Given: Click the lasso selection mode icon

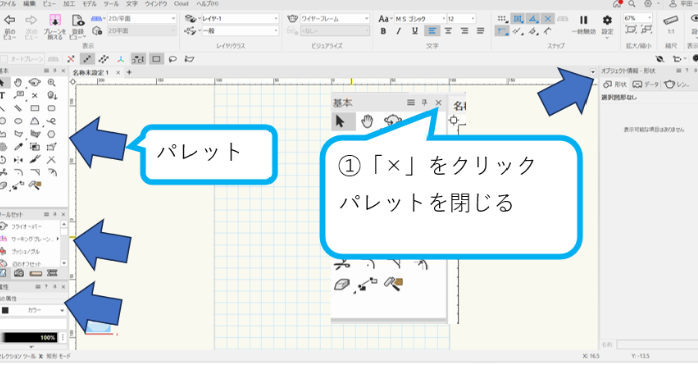Looking at the screenshot, I should click(173, 59).
